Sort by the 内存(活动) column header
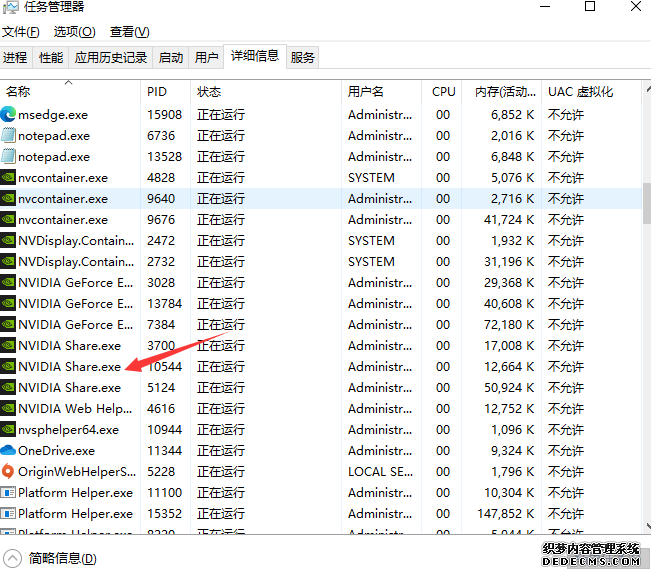Image resolution: width=651 pixels, height=576 pixels. pos(502,91)
